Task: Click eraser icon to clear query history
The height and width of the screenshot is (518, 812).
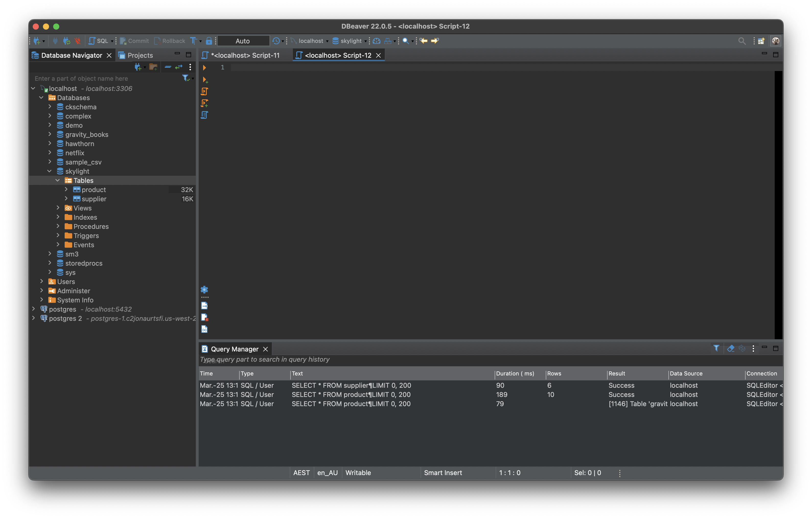Action: pos(730,348)
